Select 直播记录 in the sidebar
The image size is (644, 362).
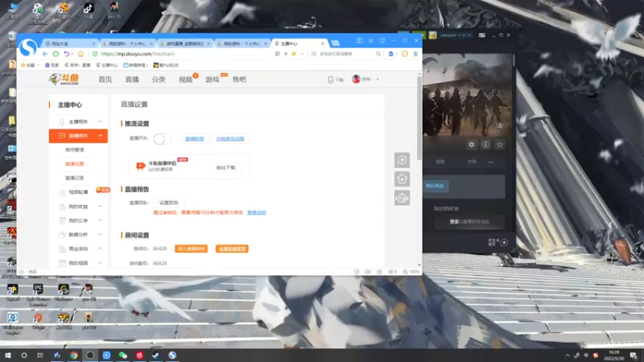click(x=75, y=178)
